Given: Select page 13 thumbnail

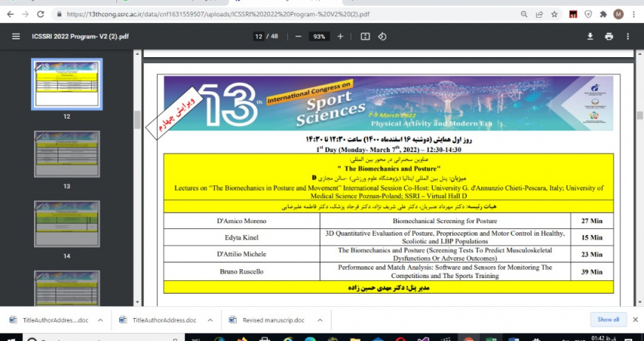Looking at the screenshot, I should pos(67,154).
